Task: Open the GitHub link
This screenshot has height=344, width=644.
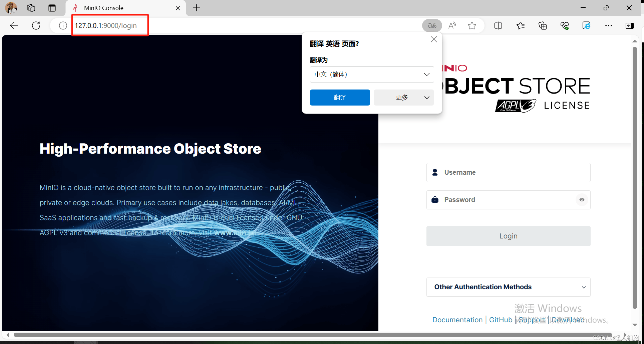Action: 501,320
